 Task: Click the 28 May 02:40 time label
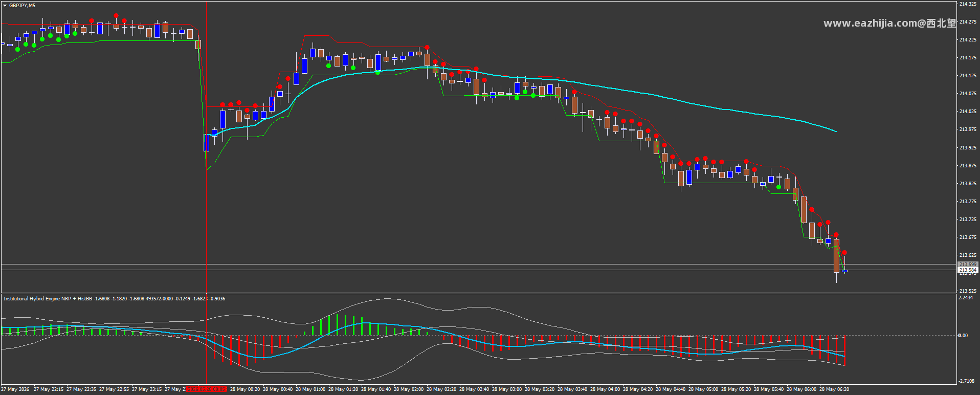pyautogui.click(x=474, y=389)
